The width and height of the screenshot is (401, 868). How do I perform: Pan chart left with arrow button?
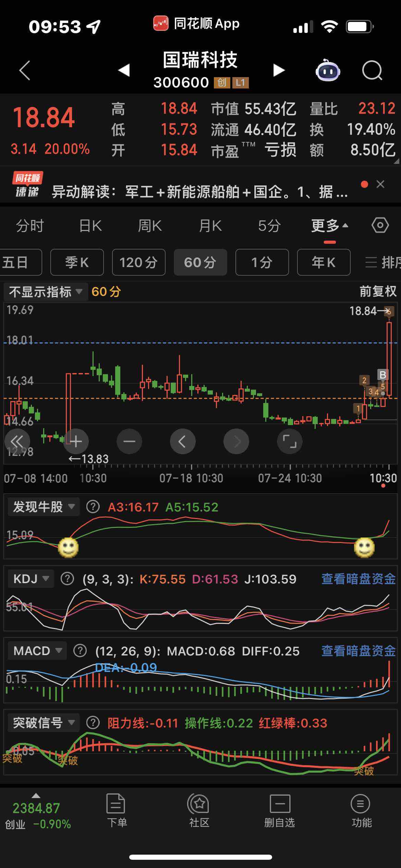coord(183,442)
